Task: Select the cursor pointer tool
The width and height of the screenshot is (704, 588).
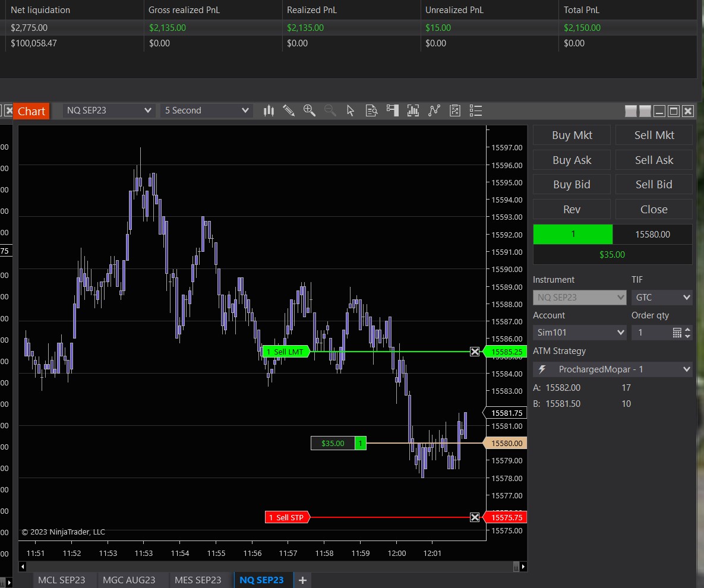Action: click(x=351, y=110)
